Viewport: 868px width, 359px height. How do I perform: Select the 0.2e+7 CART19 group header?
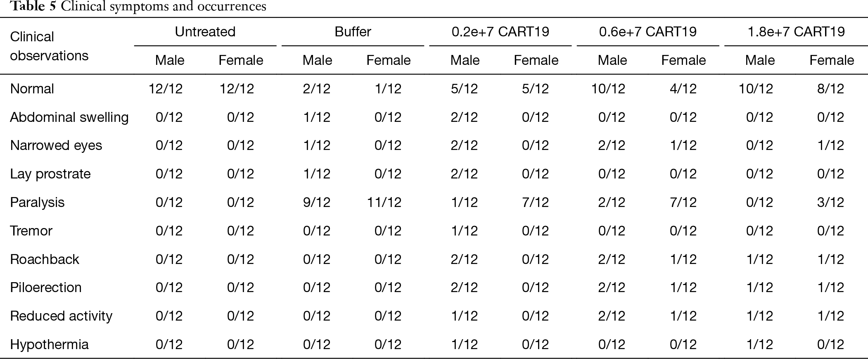pos(500,32)
